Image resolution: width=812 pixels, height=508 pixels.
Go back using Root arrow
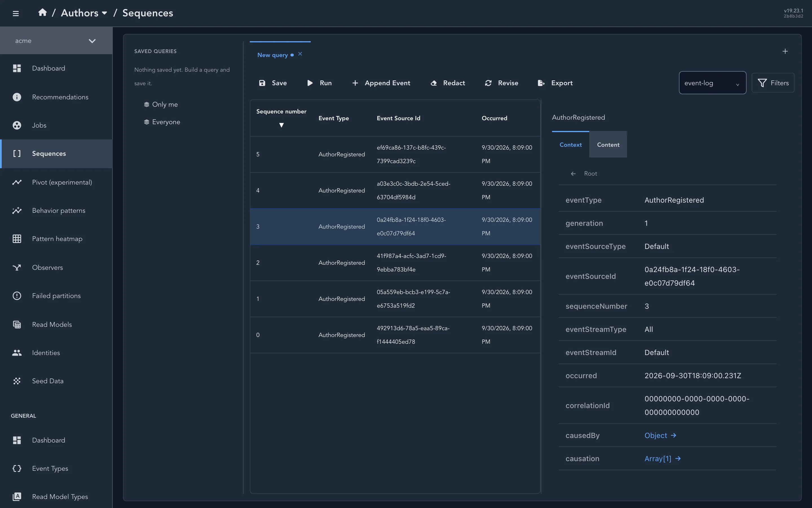573,174
